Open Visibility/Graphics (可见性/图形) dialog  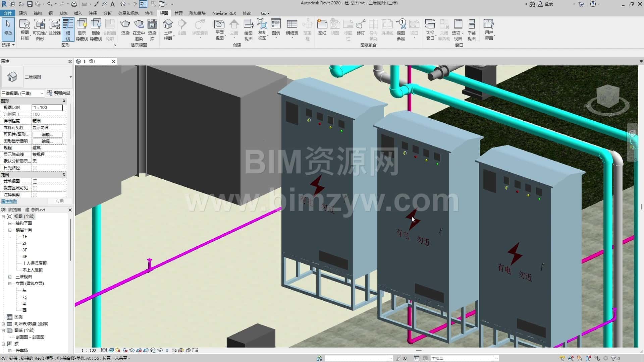point(40,29)
